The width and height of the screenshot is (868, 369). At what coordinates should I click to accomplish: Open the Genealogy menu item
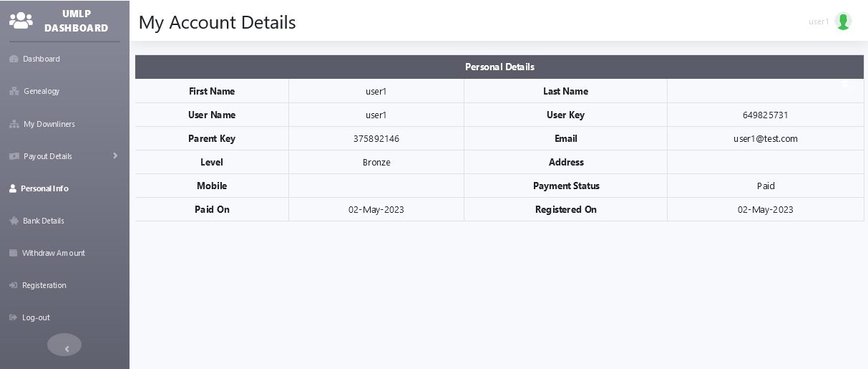(42, 91)
